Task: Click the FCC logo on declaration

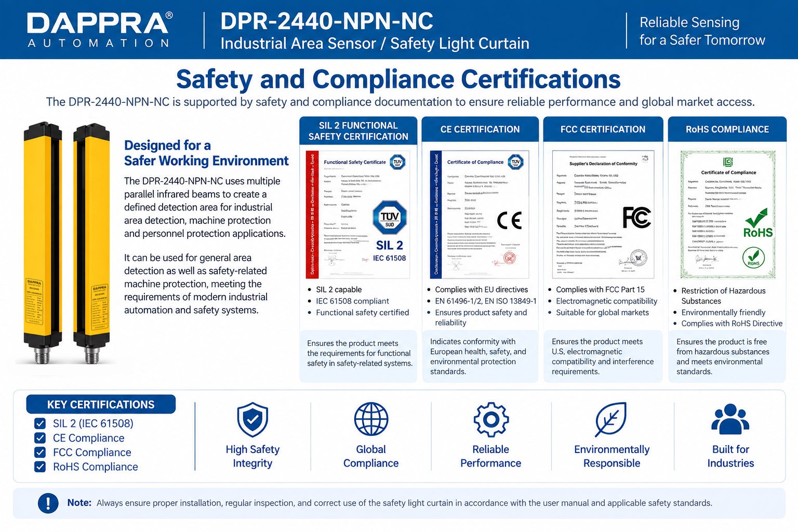Action: click(x=636, y=218)
